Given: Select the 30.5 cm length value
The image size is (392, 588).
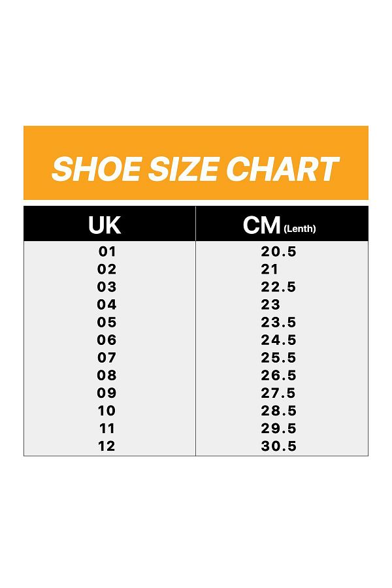Looking at the screenshot, I should point(279,446).
